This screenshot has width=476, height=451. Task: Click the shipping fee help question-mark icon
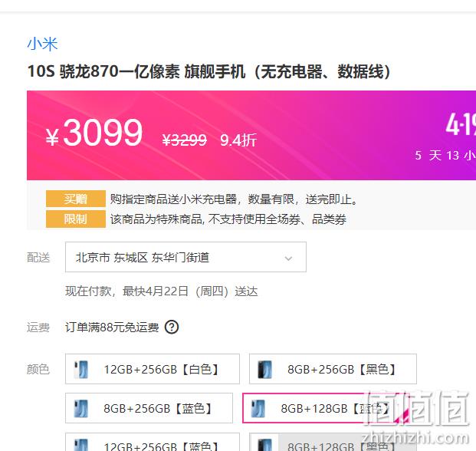click(x=172, y=328)
